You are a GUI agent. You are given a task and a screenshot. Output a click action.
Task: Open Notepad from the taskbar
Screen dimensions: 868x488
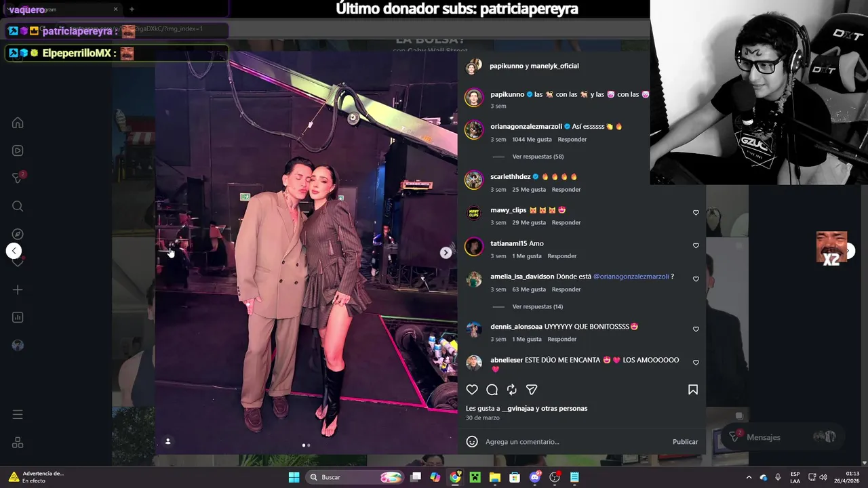574,477
